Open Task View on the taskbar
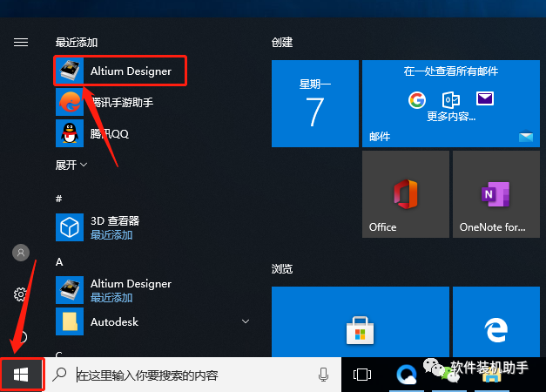546x392 pixels. pos(362,375)
